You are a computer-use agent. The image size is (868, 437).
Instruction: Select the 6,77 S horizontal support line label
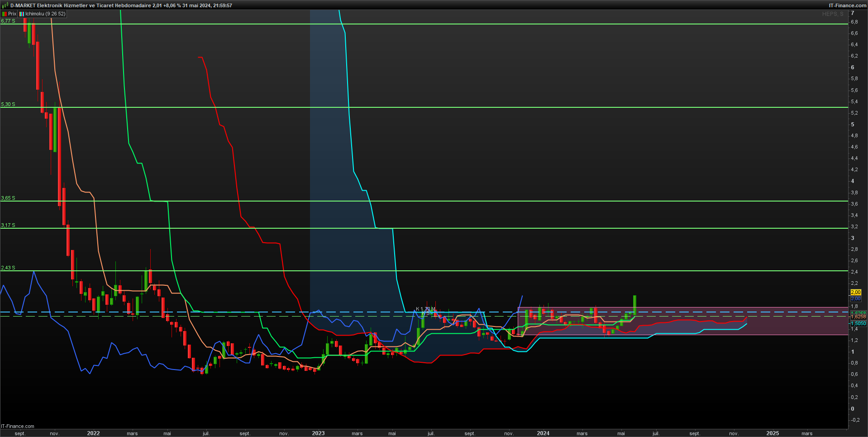tap(8, 21)
